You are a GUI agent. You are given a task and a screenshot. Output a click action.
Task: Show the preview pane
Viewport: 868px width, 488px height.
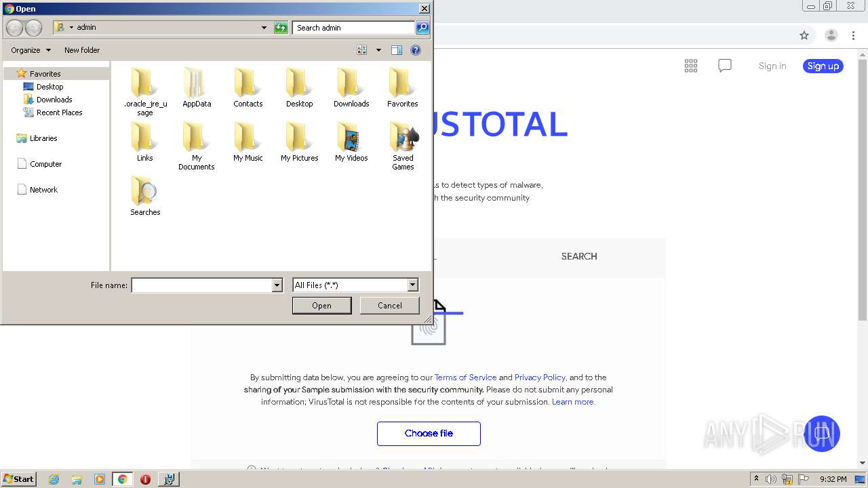397,50
